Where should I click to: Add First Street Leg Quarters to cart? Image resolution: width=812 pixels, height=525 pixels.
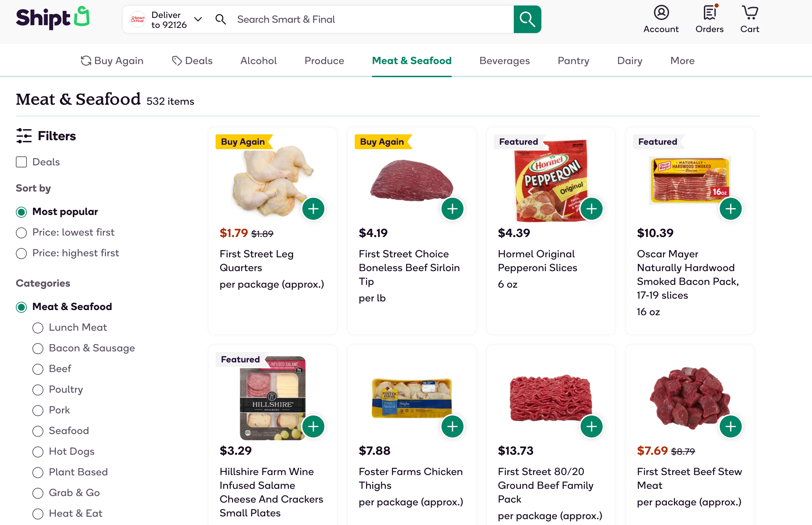[313, 209]
